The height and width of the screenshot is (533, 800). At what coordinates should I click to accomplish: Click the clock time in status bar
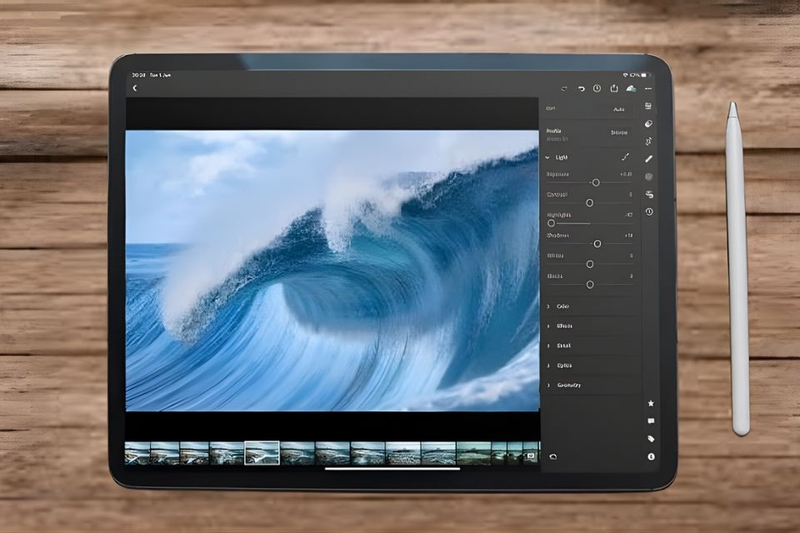click(138, 75)
